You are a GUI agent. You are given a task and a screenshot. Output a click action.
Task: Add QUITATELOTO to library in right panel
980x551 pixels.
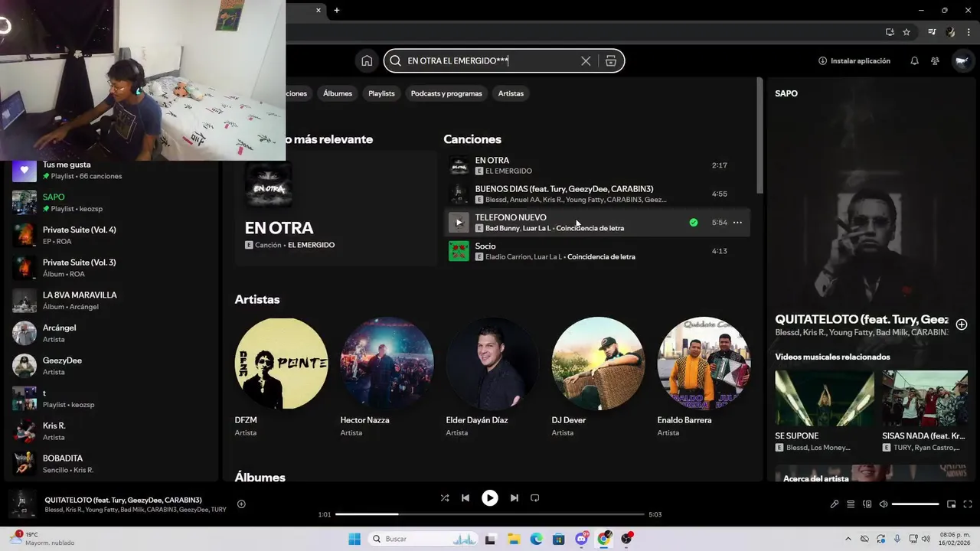pyautogui.click(x=962, y=324)
